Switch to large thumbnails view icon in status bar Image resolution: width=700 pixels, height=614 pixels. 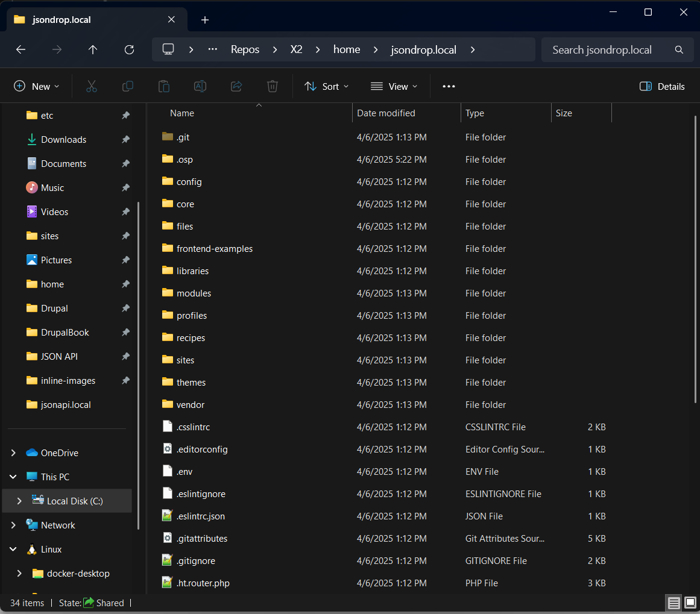(x=690, y=603)
